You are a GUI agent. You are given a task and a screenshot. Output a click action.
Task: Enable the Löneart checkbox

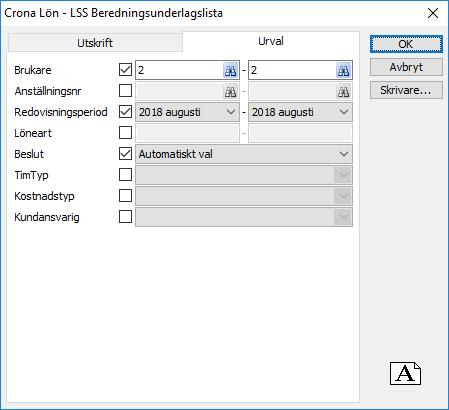pyautogui.click(x=125, y=133)
